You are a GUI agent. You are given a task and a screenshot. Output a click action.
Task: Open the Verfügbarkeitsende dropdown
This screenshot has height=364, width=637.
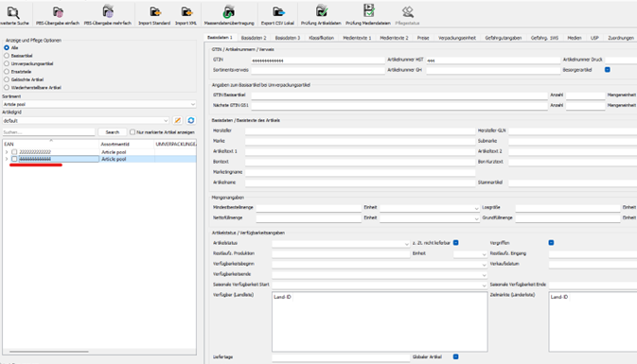click(380, 275)
